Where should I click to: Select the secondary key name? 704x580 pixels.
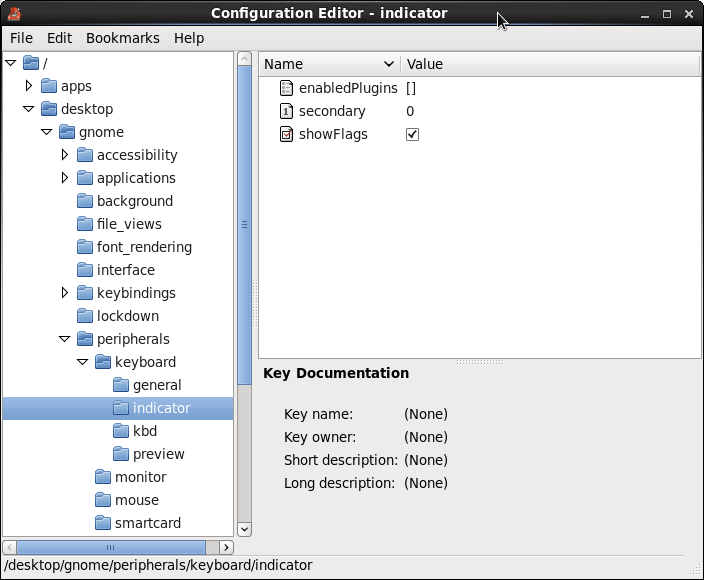332,111
